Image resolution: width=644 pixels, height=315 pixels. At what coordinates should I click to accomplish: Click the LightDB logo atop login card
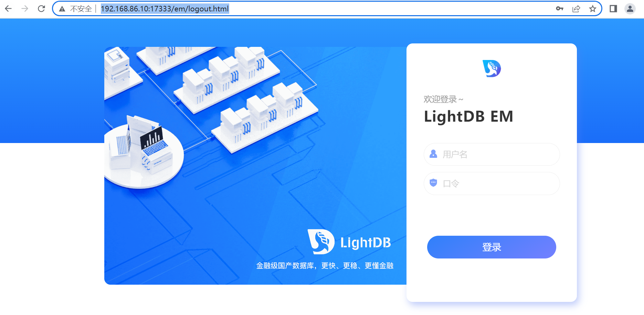tap(492, 68)
